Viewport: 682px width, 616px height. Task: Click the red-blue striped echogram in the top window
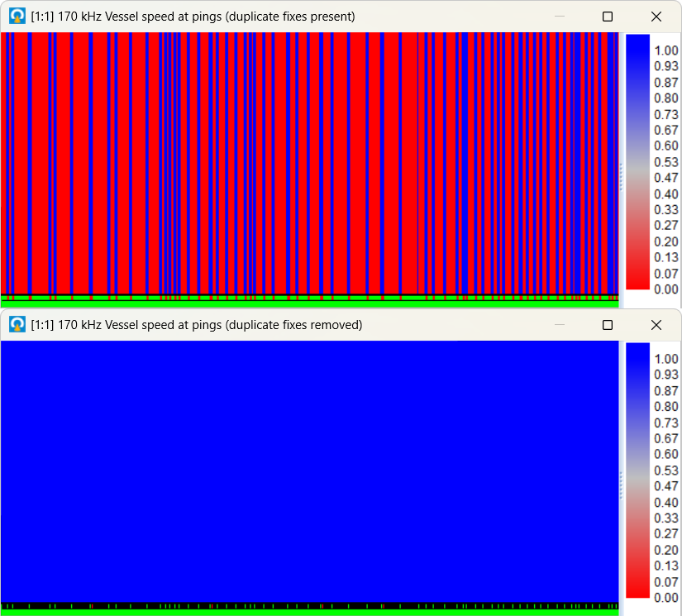coord(310,164)
